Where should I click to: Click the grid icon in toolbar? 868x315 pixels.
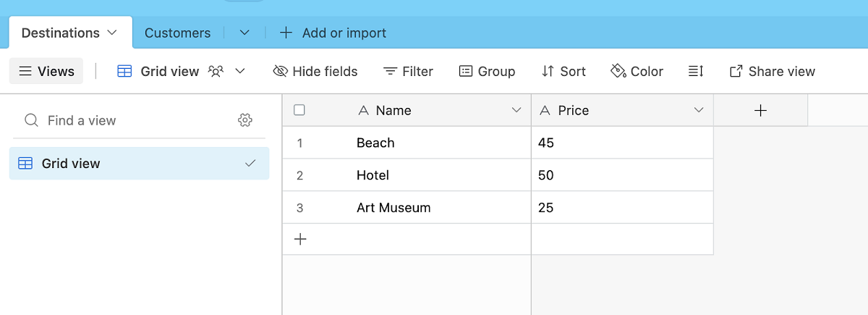pos(124,71)
